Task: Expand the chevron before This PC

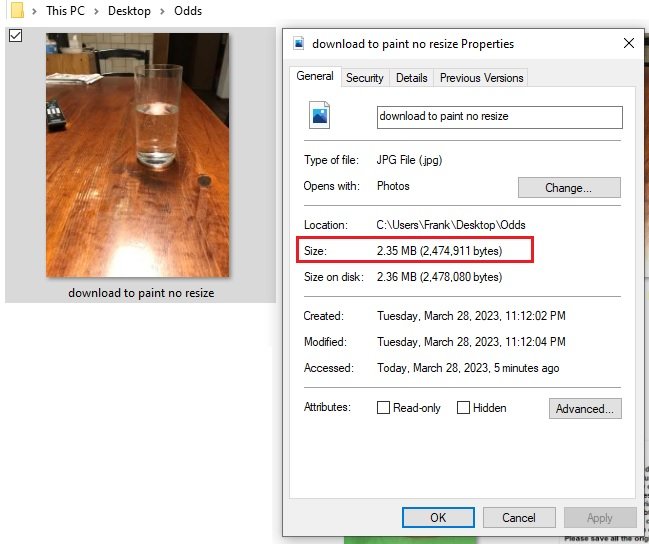Action: coord(35,12)
